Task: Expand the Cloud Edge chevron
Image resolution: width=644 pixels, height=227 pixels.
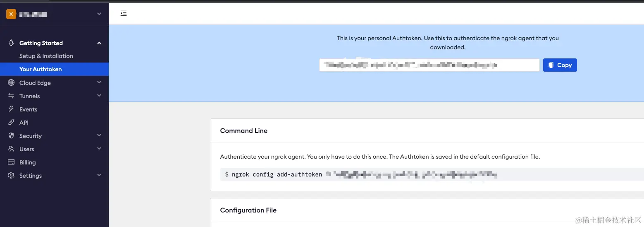Action: [x=99, y=82]
